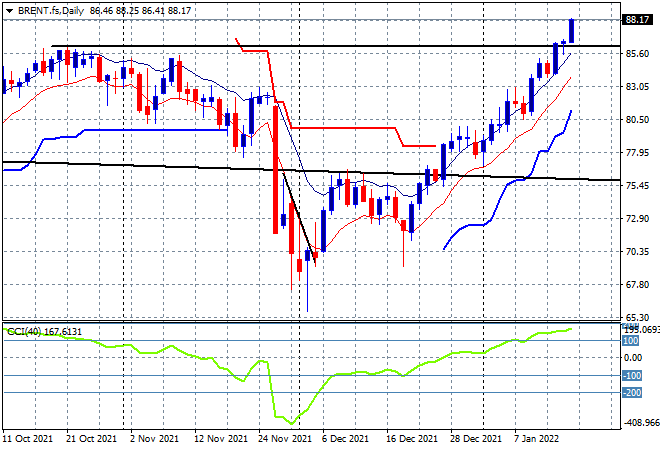Click the 24 Nov 2021 date label
660x450 pixels.
[x=285, y=439]
